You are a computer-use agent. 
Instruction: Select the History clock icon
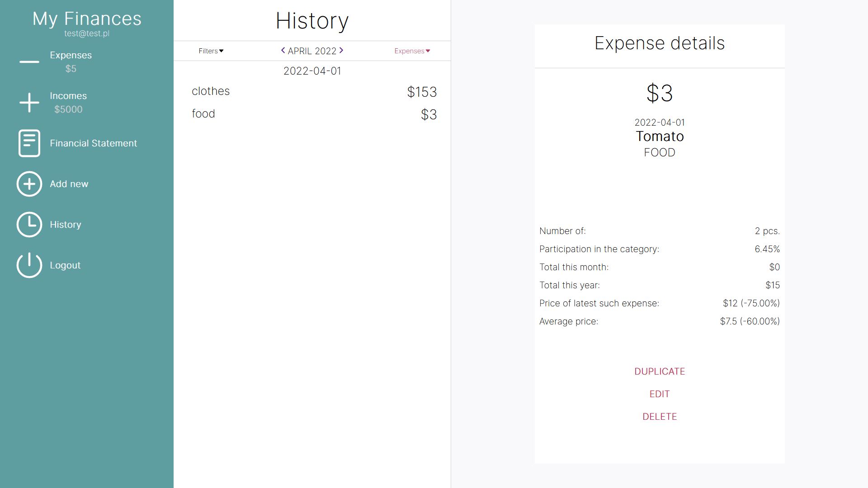pos(29,225)
